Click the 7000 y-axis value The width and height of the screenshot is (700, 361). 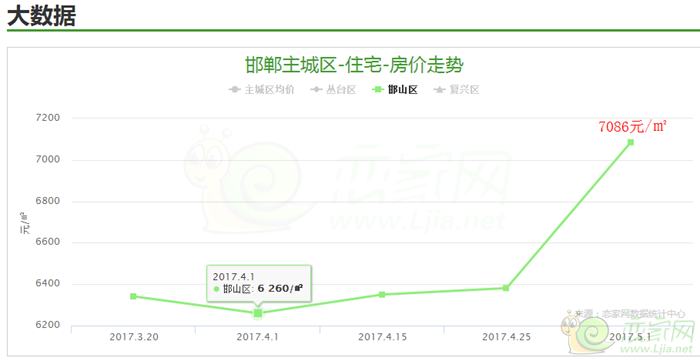point(48,159)
